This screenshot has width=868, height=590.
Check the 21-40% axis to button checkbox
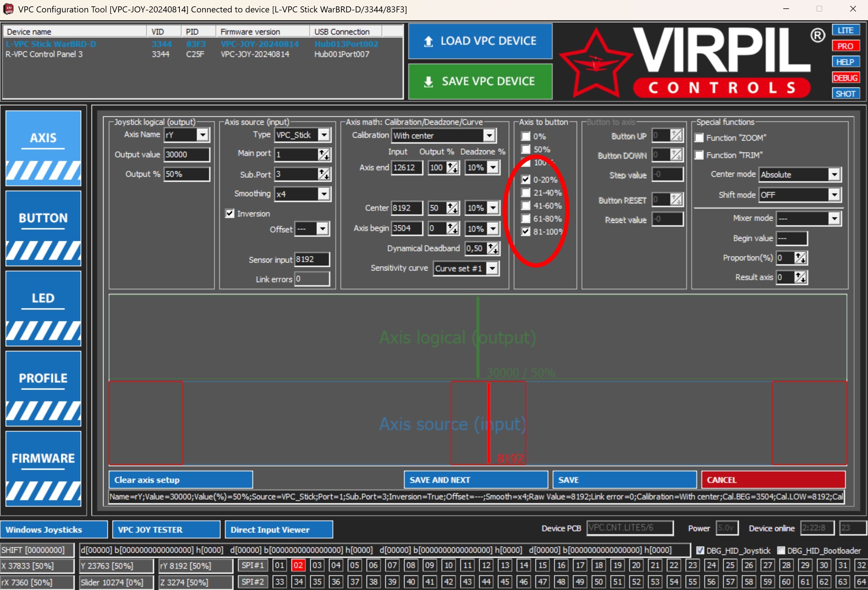(x=526, y=193)
